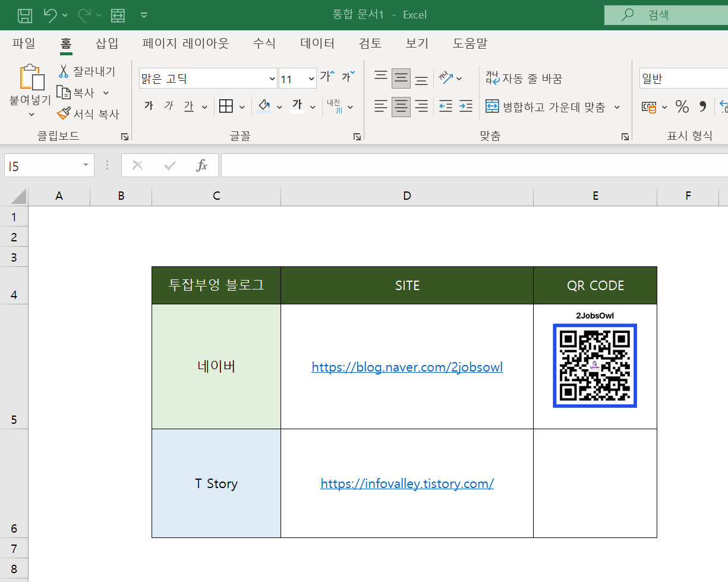Viewport: 728px width, 582px height.
Task: Align text to bottom
Action: tap(421, 80)
